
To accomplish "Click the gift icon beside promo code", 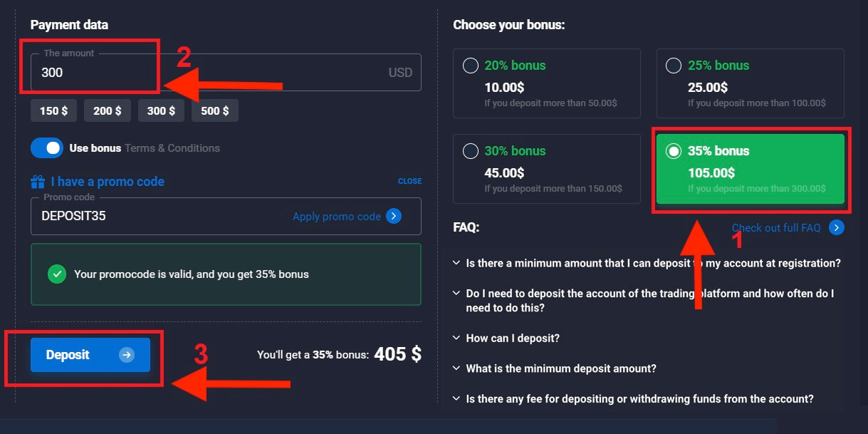I will [x=38, y=182].
